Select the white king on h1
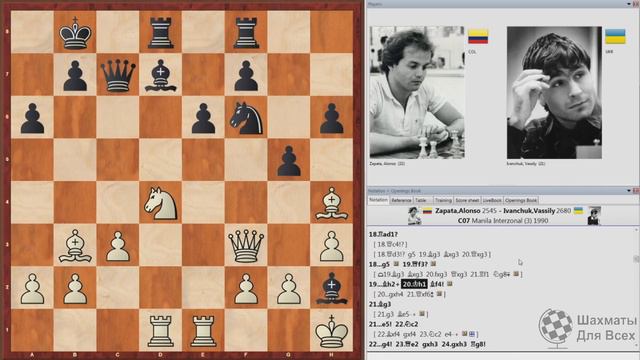Screen dimensions: 640x360 click(331, 331)
